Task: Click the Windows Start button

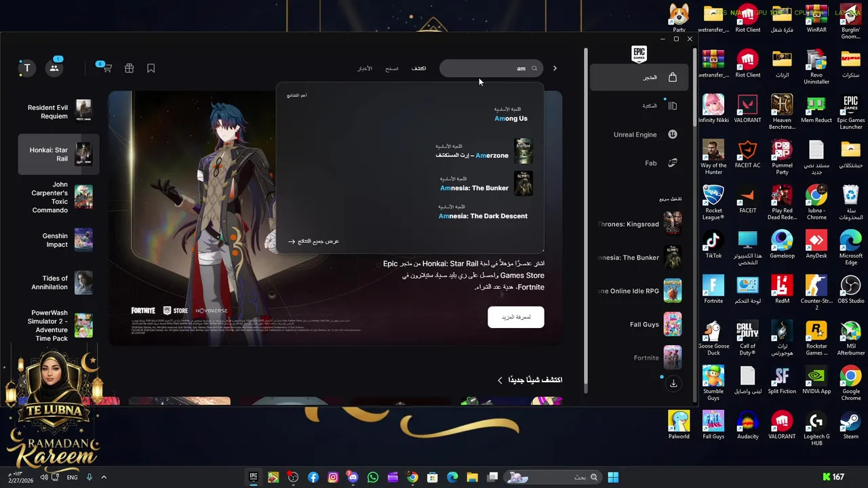Action: point(613,477)
